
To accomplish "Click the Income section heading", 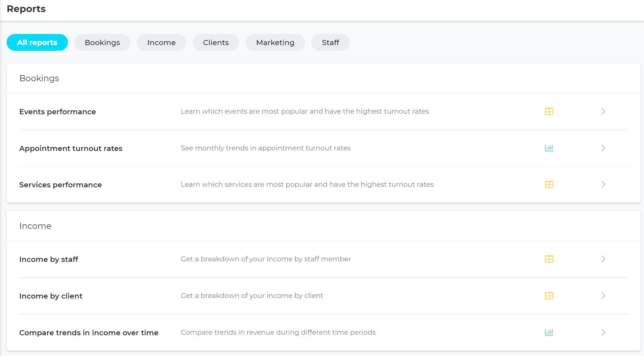I will (35, 226).
